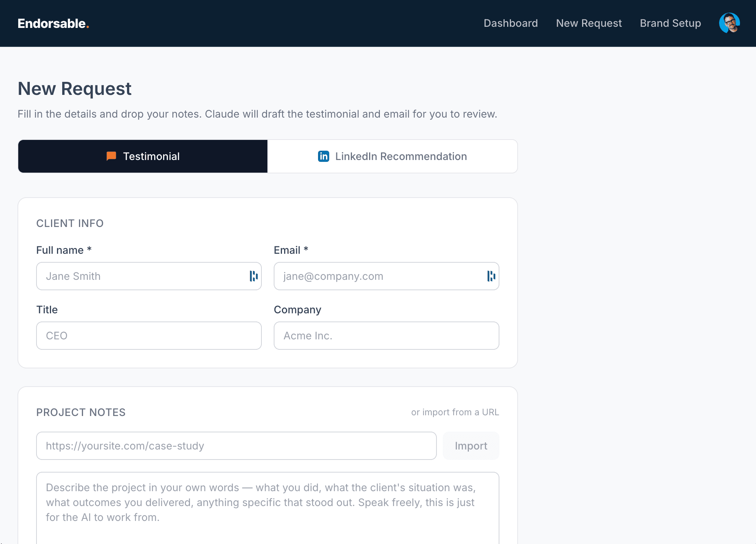Click the case-study URL input field
The height and width of the screenshot is (544, 756).
pos(236,446)
